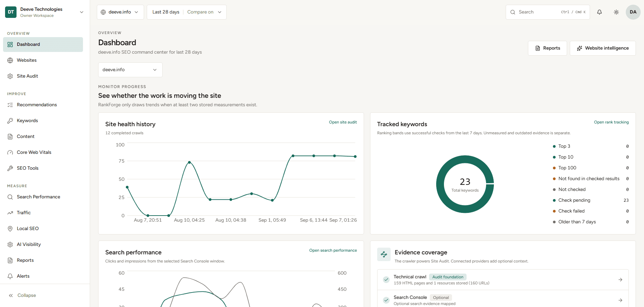Click the Reports button near page header
644x307 pixels.
[x=547, y=48]
